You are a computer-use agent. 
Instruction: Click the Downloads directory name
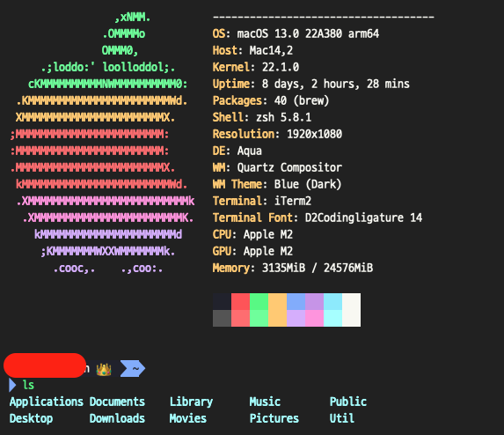(117, 418)
